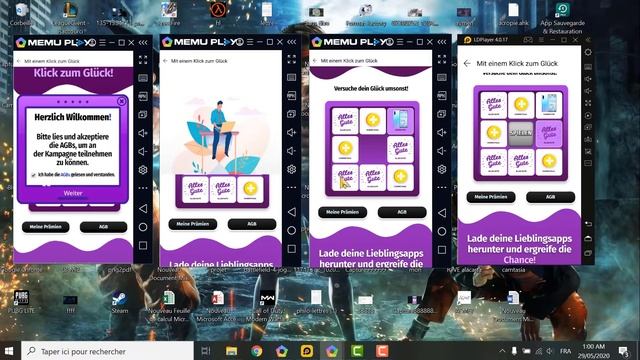Open Chrome from the taskbar

coord(257,351)
